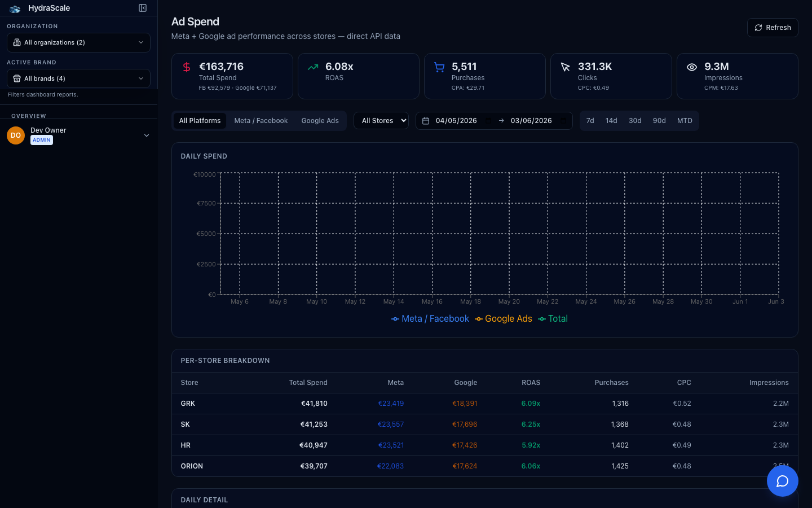Expand the Dev Owner user menu chevron
The width and height of the screenshot is (812, 508).
click(x=147, y=135)
